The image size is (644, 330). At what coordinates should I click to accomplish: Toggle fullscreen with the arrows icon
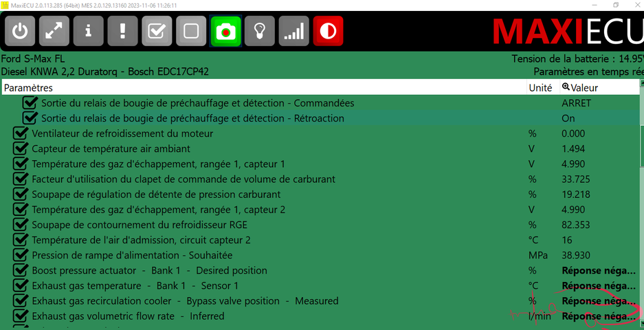click(x=54, y=31)
